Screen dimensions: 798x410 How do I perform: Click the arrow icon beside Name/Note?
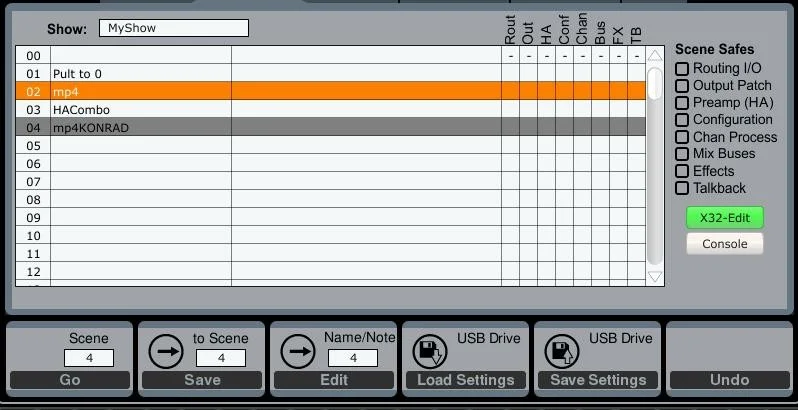coord(298,351)
